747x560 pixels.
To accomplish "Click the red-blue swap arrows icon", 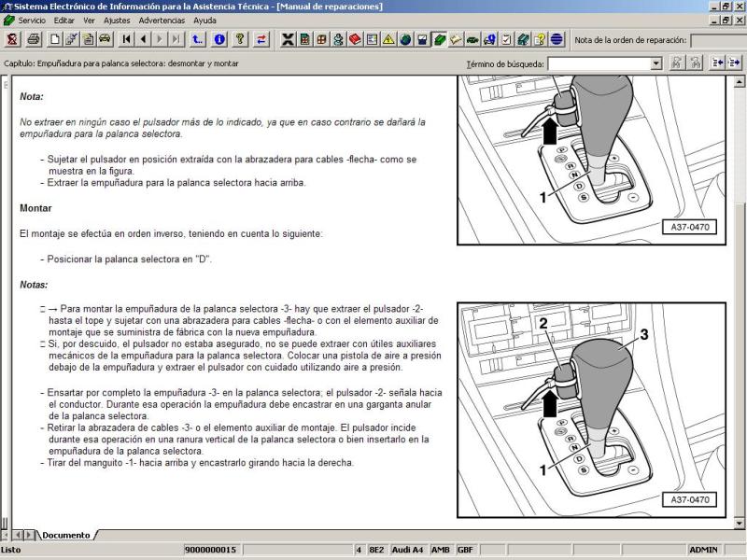I will pyautogui.click(x=261, y=39).
